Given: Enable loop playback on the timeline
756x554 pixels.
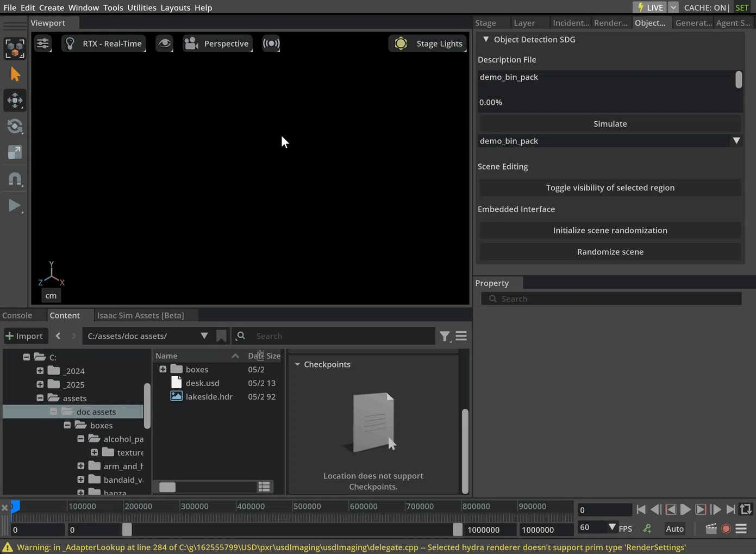Looking at the screenshot, I should [x=745, y=509].
